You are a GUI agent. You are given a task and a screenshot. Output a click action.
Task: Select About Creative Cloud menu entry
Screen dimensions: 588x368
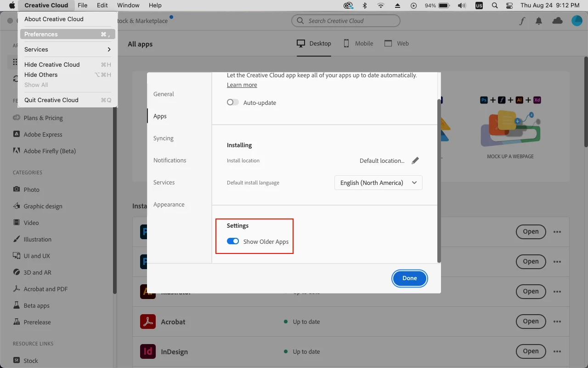click(x=68, y=19)
